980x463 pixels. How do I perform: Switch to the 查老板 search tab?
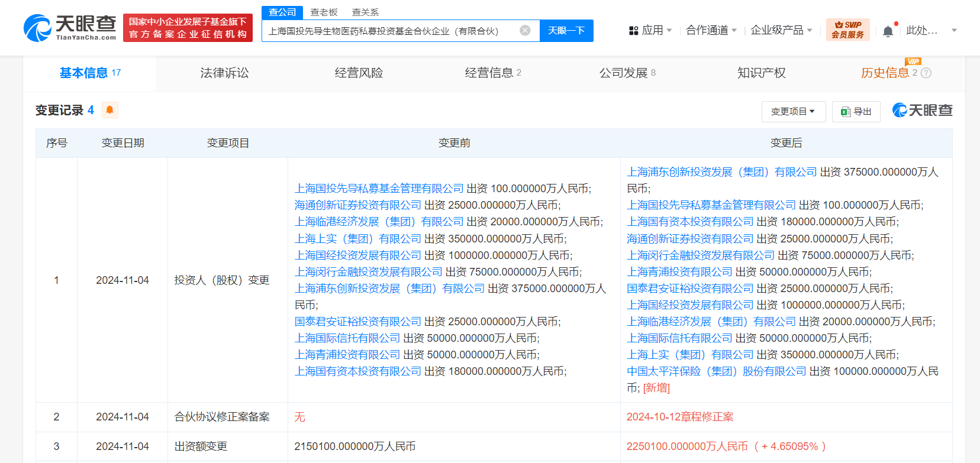tap(324, 12)
